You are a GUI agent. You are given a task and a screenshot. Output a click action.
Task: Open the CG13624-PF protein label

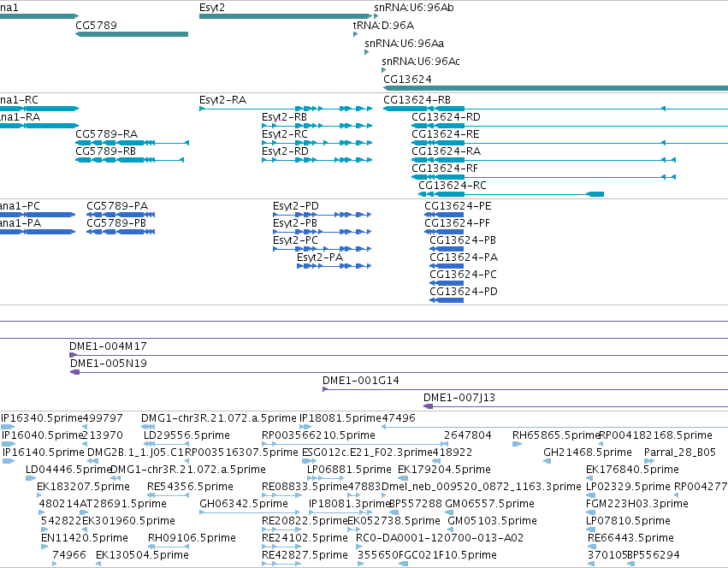click(457, 223)
